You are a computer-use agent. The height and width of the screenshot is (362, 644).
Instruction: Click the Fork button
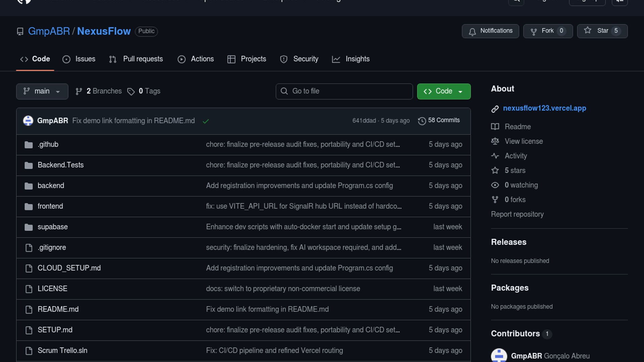click(x=547, y=31)
